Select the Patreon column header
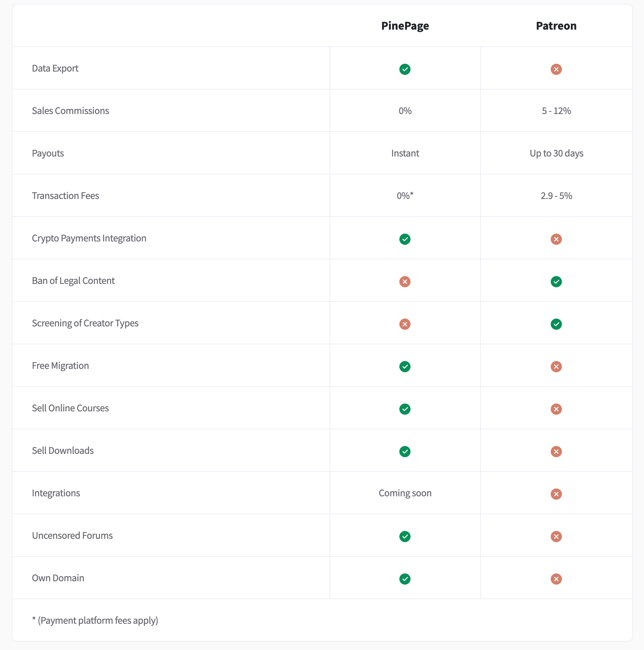This screenshot has width=644, height=650. tap(556, 26)
